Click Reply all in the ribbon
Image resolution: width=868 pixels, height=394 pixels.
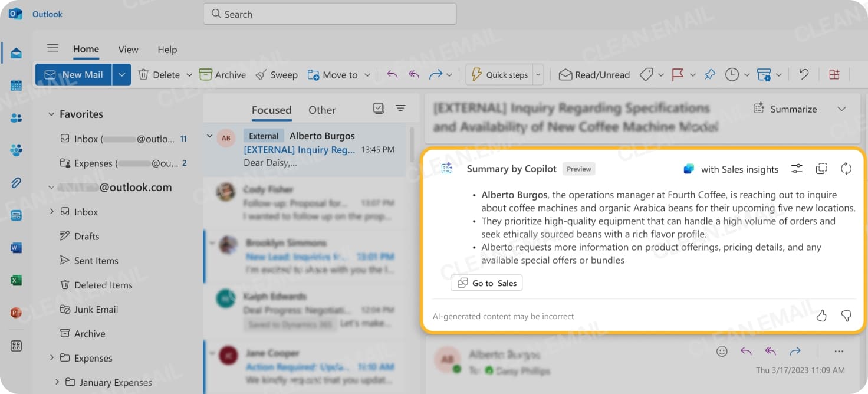point(414,75)
